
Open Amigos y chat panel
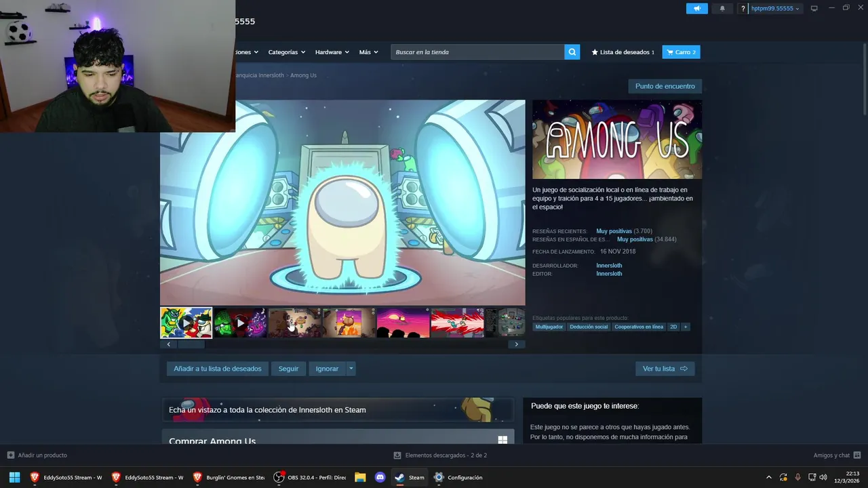click(x=837, y=455)
